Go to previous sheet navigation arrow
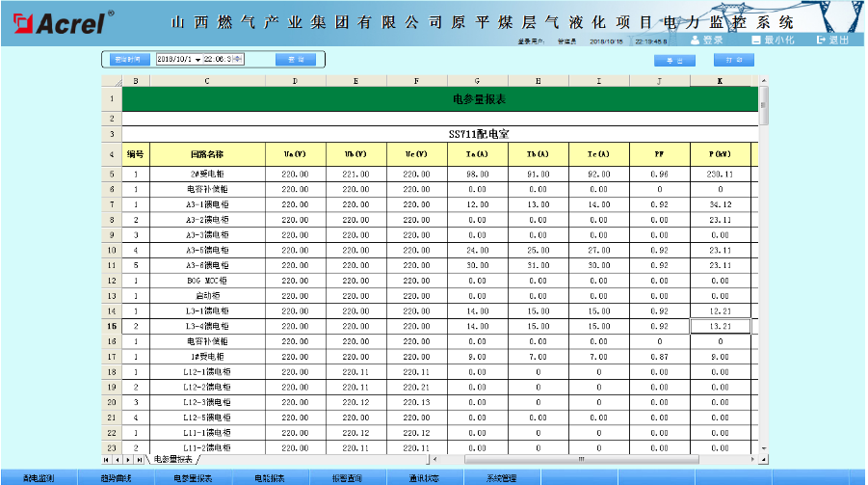 [117, 460]
